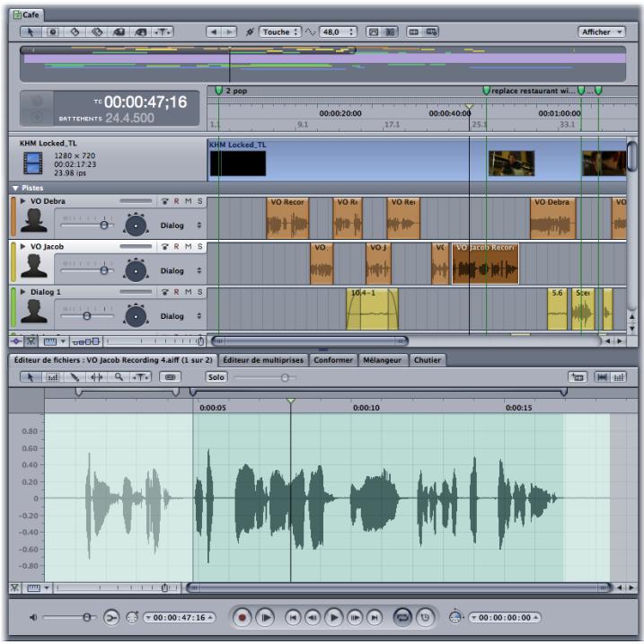Viewport: 644px width, 644px height.
Task: Open the Touche automation mode dropdown
Action: click(x=280, y=32)
